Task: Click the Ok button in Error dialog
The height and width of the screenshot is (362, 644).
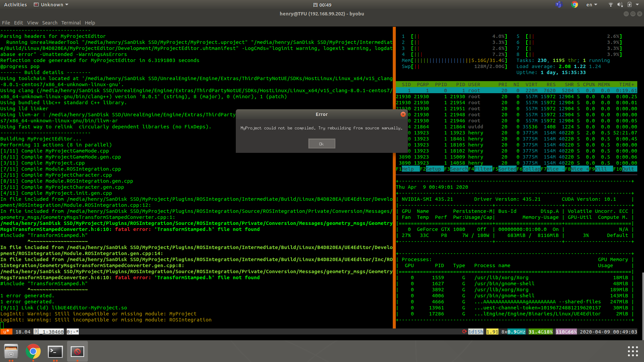Action: click(321, 144)
